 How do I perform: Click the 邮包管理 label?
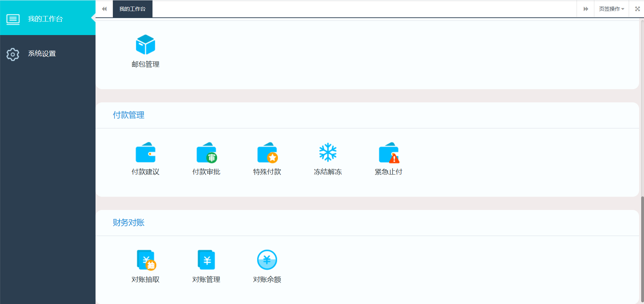tap(146, 65)
